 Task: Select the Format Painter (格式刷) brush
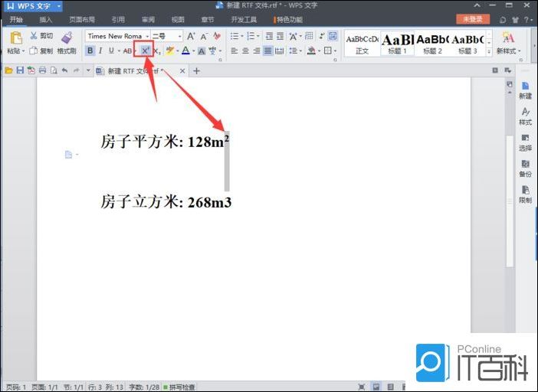pos(67,38)
